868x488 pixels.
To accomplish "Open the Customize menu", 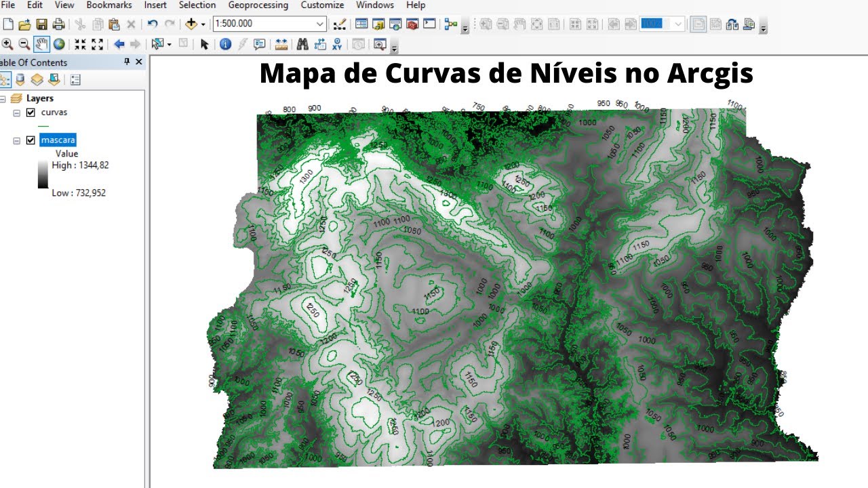I will coord(322,5).
